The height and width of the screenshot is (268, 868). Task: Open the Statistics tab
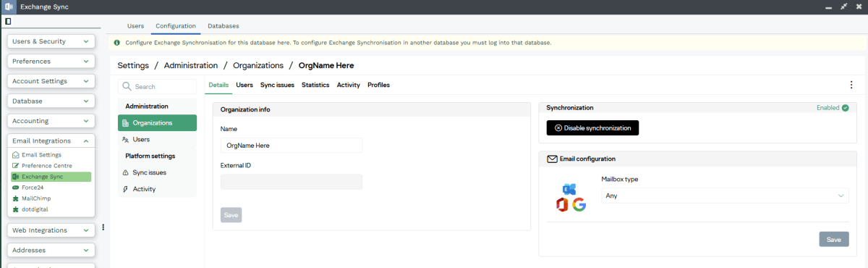point(315,85)
